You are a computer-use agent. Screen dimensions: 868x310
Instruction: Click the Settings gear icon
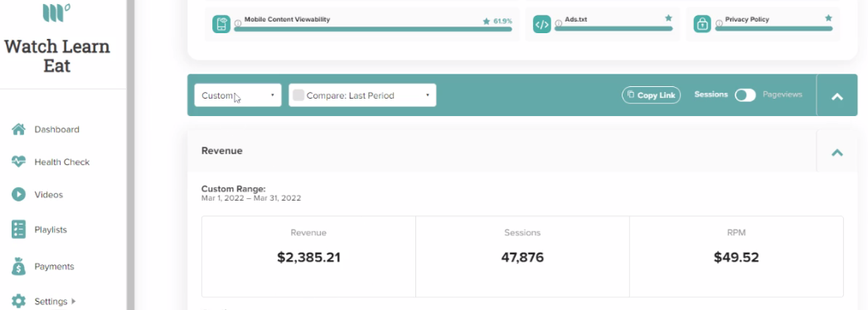(x=18, y=302)
